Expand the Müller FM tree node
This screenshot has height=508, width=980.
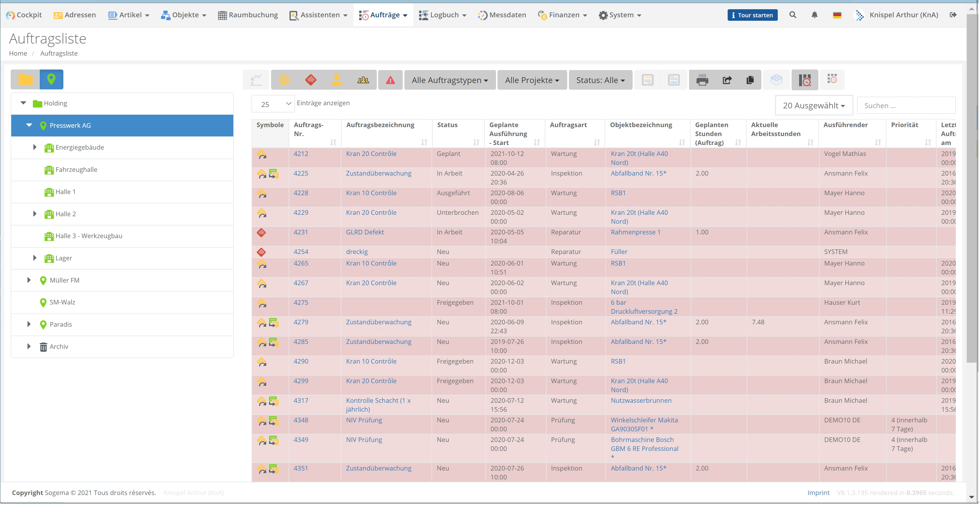(x=29, y=280)
